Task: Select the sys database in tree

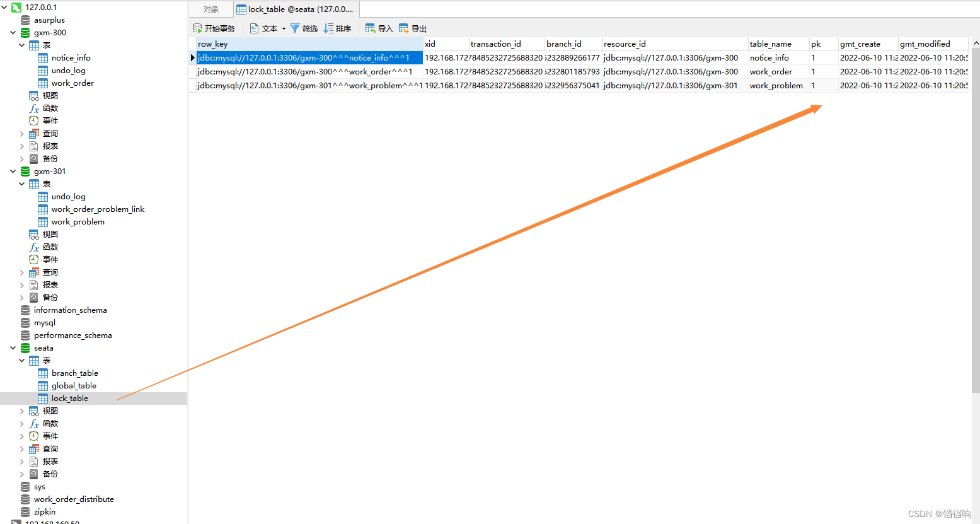Action: pos(40,487)
